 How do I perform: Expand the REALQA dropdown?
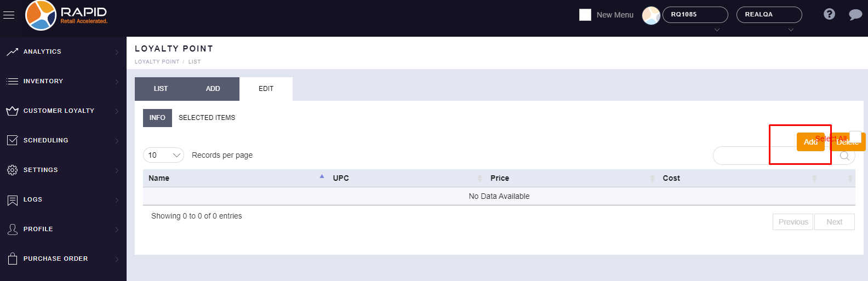point(769,15)
